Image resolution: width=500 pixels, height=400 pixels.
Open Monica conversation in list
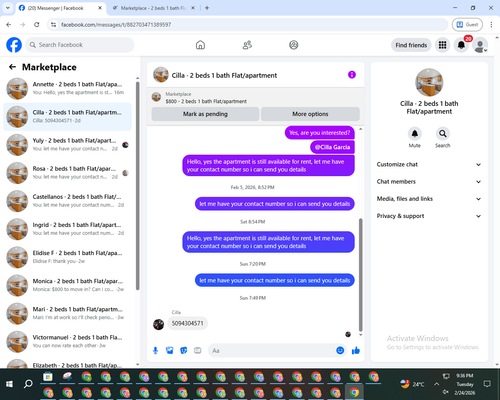click(x=68, y=285)
